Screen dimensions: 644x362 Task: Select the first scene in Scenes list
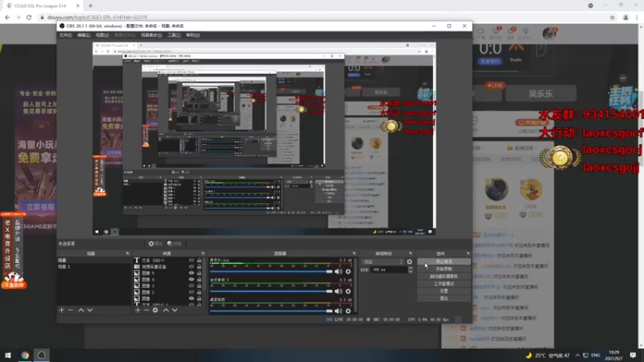pos(93,260)
